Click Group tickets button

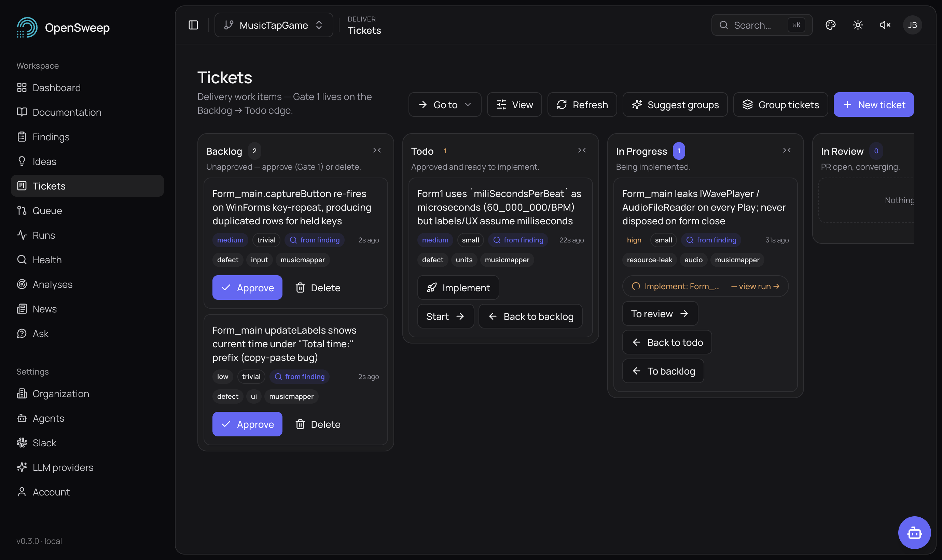point(780,104)
